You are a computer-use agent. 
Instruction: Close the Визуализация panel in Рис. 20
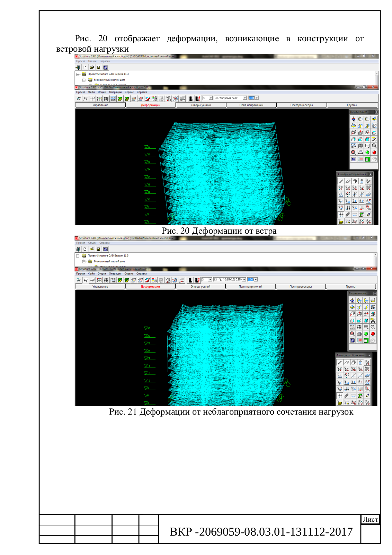pyautogui.click(x=376, y=112)
